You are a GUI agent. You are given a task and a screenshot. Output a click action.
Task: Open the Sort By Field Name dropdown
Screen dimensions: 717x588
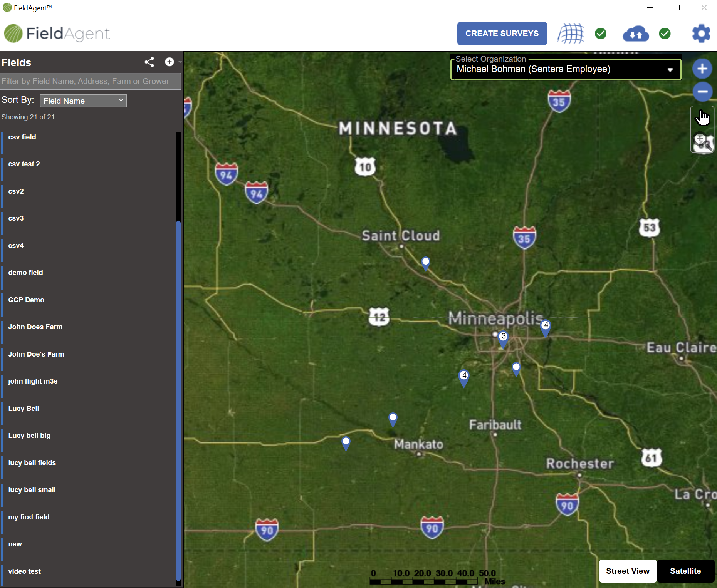click(x=83, y=101)
